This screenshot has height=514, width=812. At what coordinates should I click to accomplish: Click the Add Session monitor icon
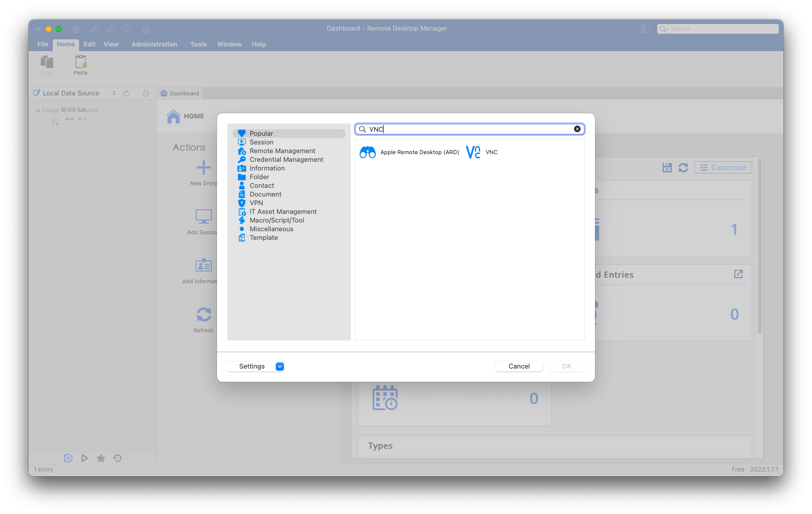coord(204,216)
